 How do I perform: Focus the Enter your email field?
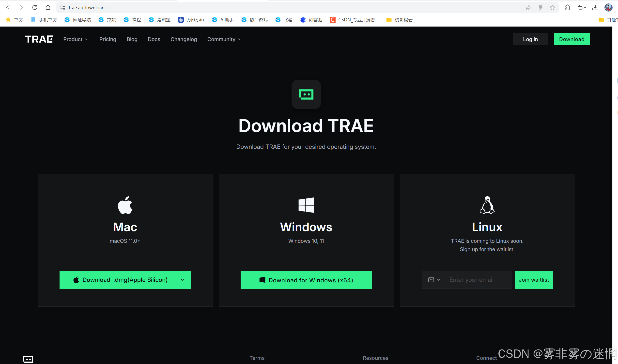(x=478, y=280)
